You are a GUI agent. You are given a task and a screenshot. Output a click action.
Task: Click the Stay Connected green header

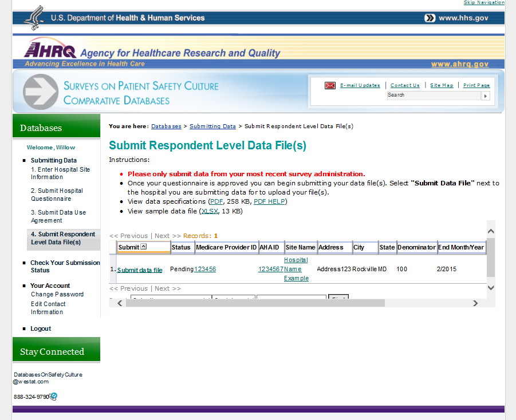(56, 350)
